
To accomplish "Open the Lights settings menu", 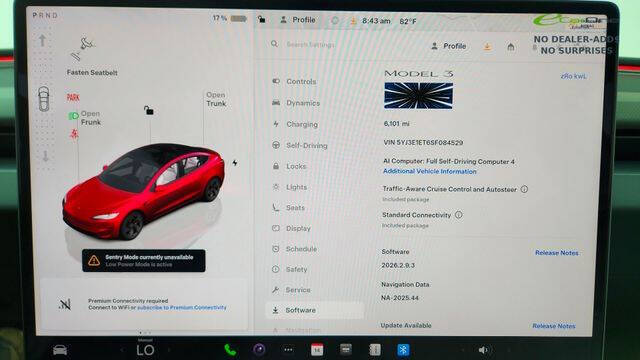I will (290, 187).
